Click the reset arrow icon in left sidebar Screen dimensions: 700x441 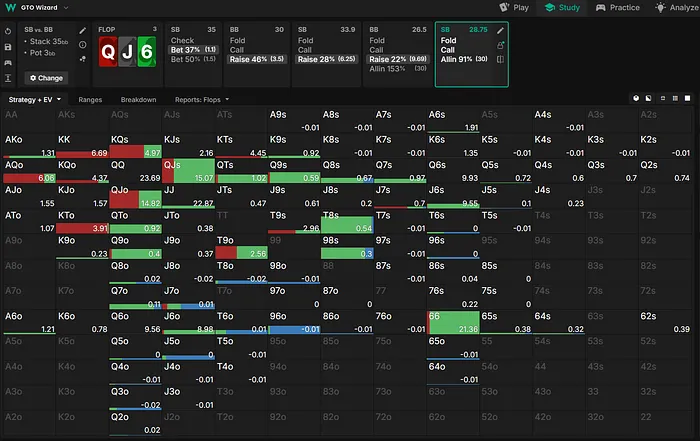(x=9, y=31)
